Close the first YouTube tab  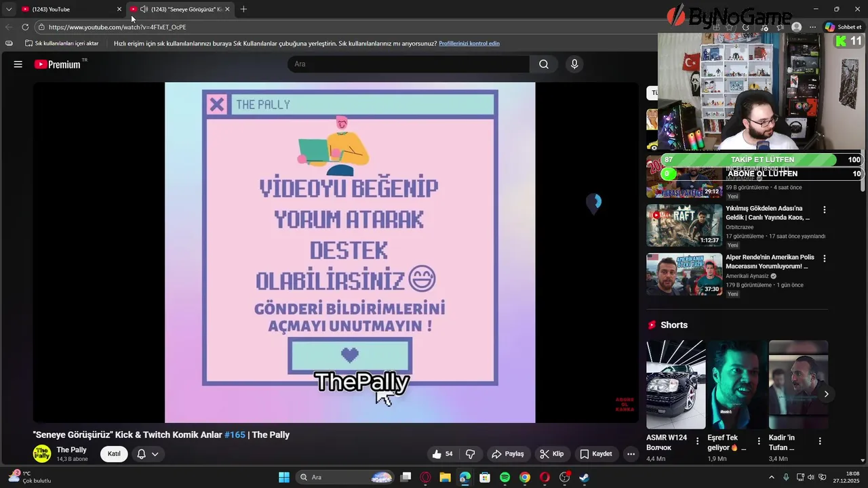[x=119, y=9]
